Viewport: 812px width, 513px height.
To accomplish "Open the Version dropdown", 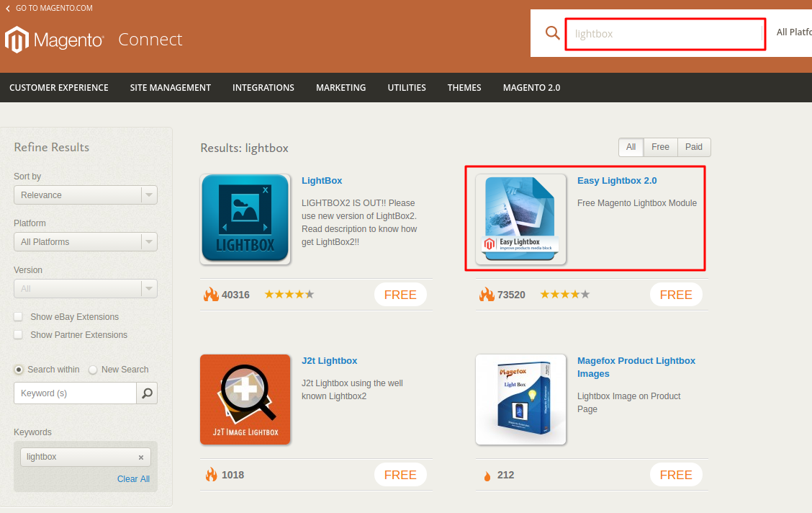I will (x=86, y=289).
